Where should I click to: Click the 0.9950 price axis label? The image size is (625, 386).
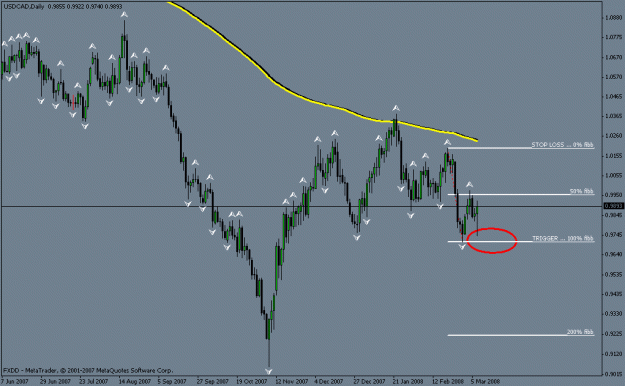coord(613,195)
